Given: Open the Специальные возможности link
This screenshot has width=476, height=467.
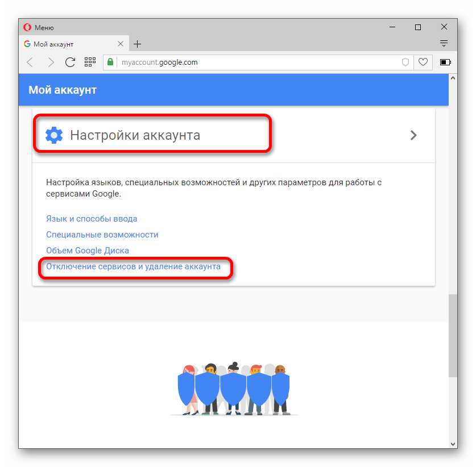Looking at the screenshot, I should [x=102, y=235].
